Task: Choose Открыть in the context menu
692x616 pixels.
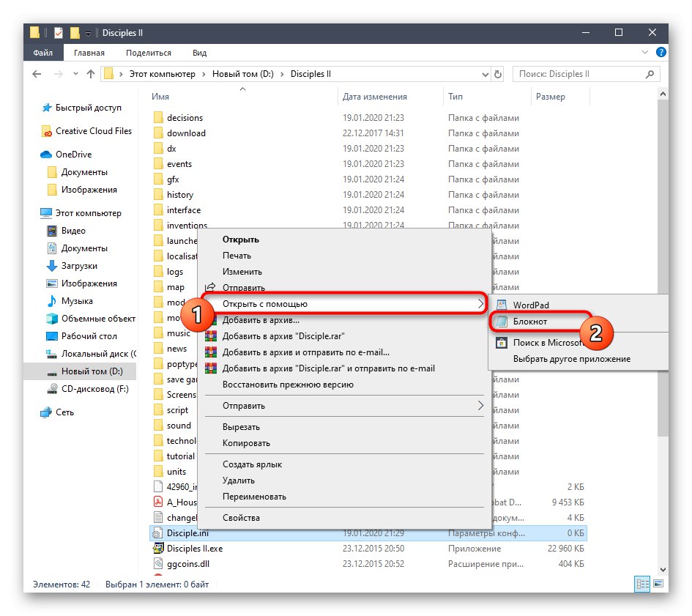Action: [x=240, y=240]
